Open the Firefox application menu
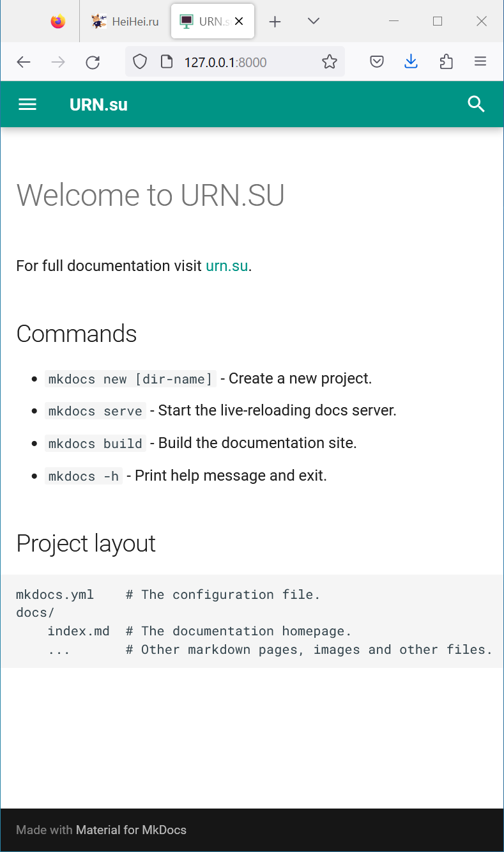Screen dimensions: 504x852 tap(480, 62)
